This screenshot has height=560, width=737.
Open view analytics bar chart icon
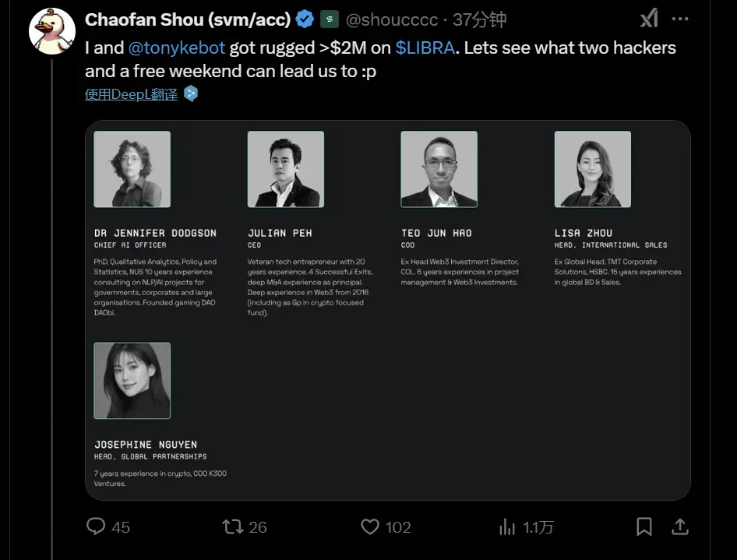507,527
